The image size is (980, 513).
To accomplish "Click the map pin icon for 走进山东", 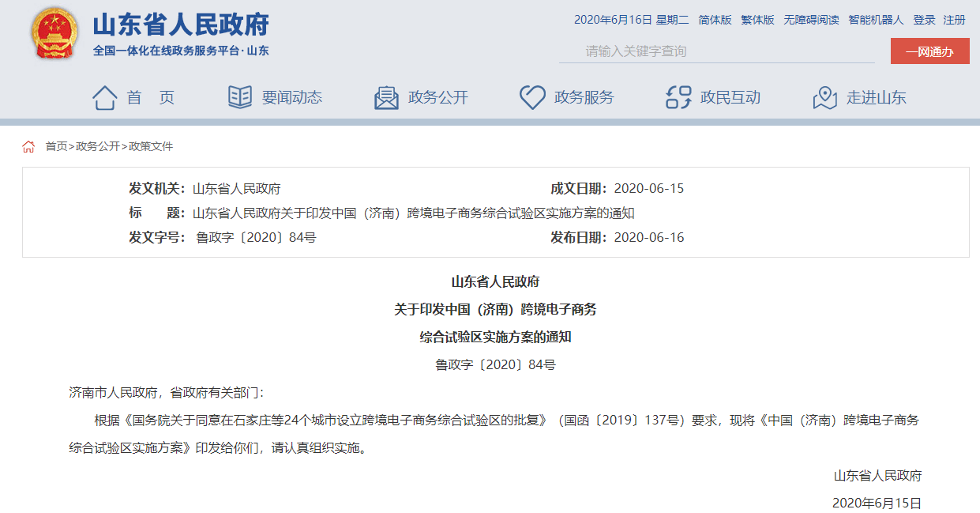I will [x=824, y=95].
